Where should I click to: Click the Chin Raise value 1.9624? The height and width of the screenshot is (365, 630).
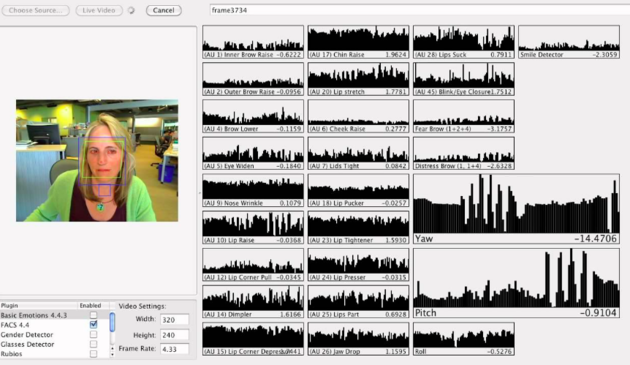396,55
